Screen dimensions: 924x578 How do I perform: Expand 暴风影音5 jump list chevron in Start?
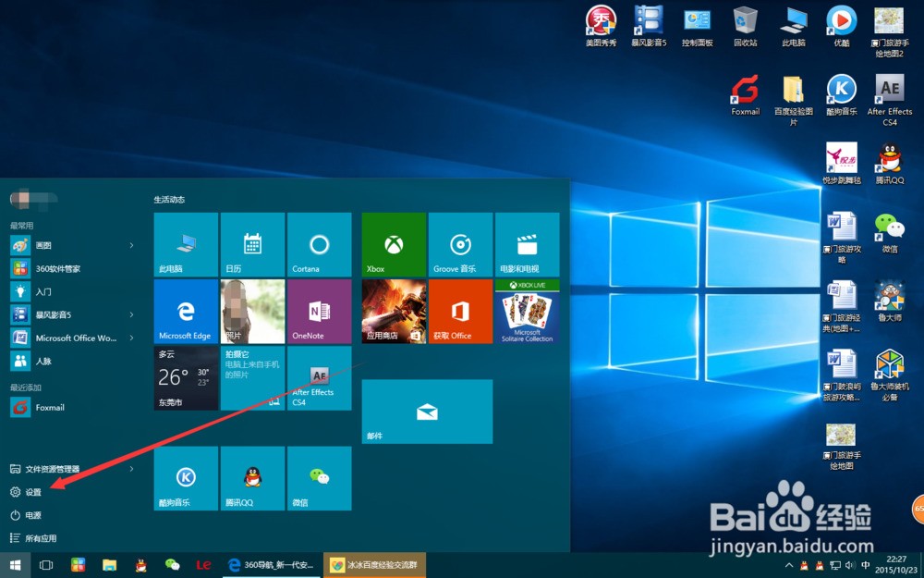[131, 315]
